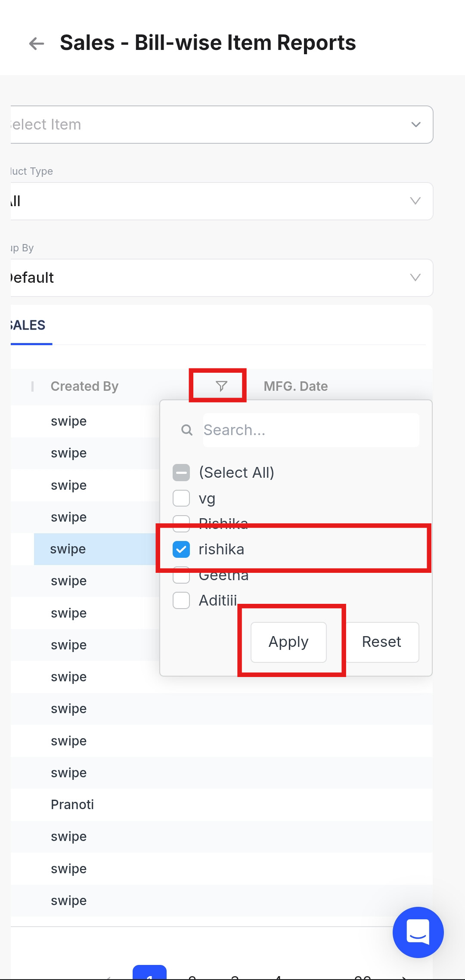This screenshot has height=980, width=465.
Task: Click the Created By column header
Action: [84, 386]
